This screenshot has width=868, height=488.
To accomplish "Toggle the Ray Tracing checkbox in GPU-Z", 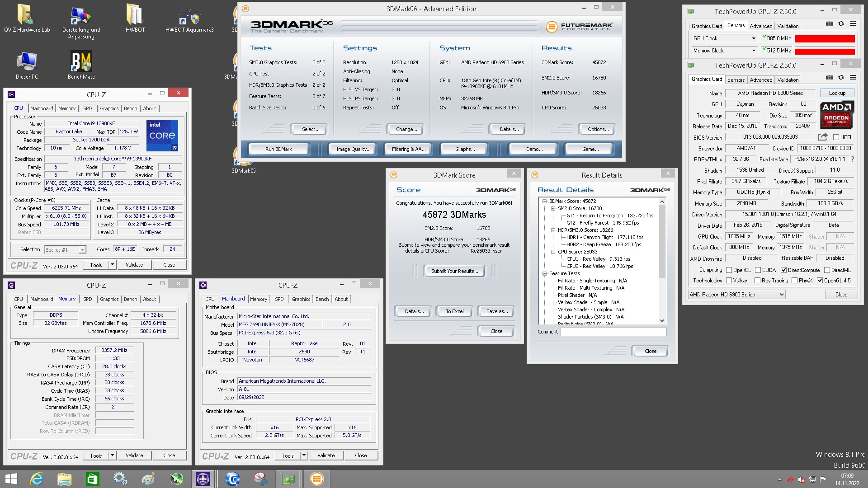I will pyautogui.click(x=757, y=281).
